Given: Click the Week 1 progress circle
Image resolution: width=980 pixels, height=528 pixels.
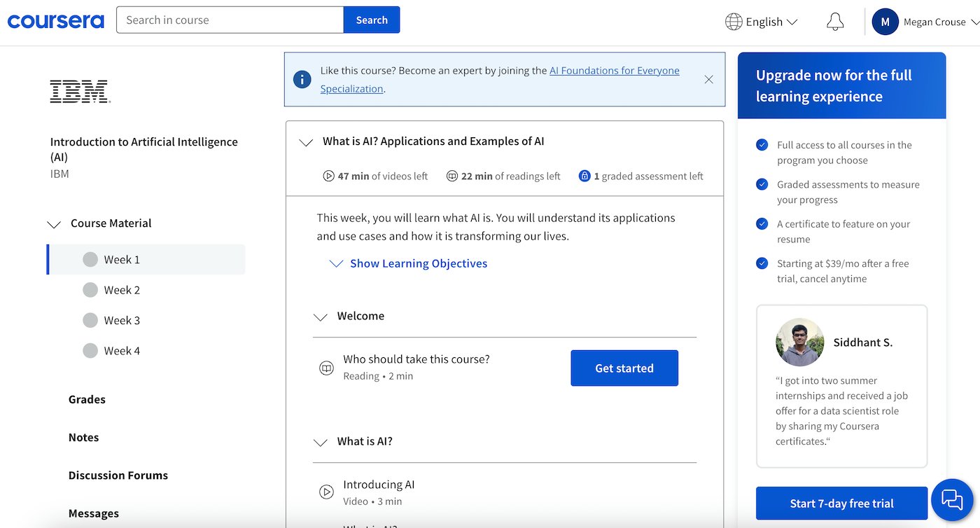Looking at the screenshot, I should tap(91, 258).
